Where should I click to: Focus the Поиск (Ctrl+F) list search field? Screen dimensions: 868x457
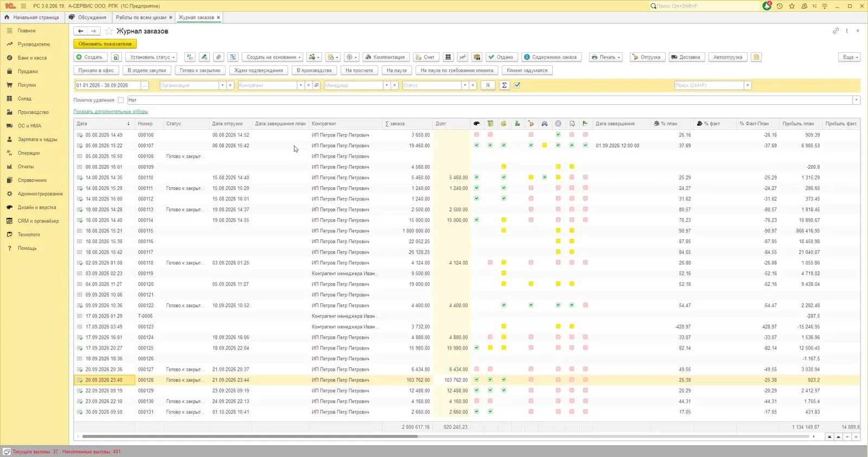pos(709,85)
